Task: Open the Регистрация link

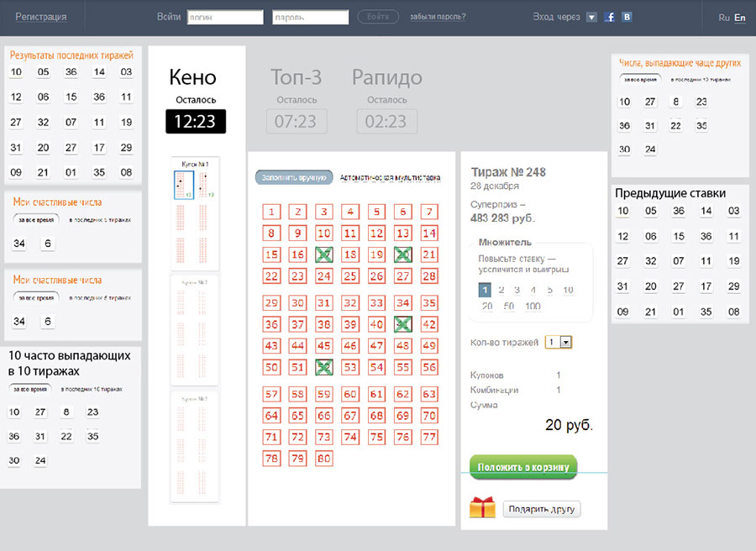Action: click(40, 17)
